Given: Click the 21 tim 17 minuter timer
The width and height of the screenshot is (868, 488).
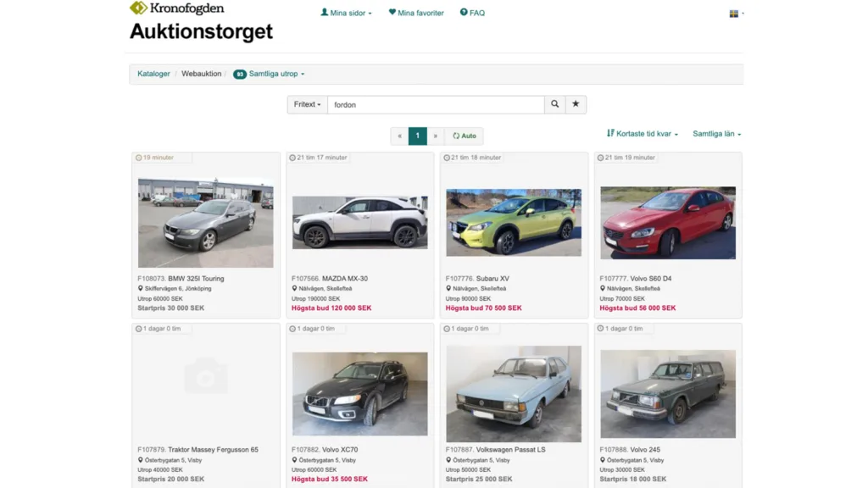Looking at the screenshot, I should pyautogui.click(x=319, y=158).
